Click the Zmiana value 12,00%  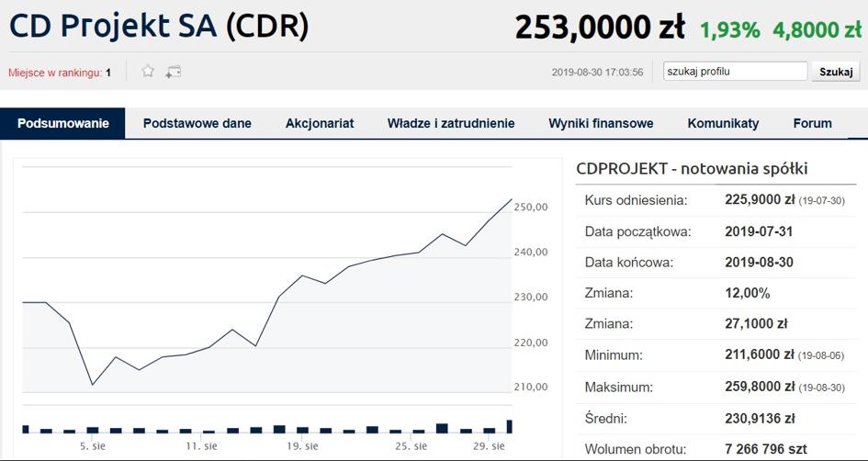click(748, 293)
